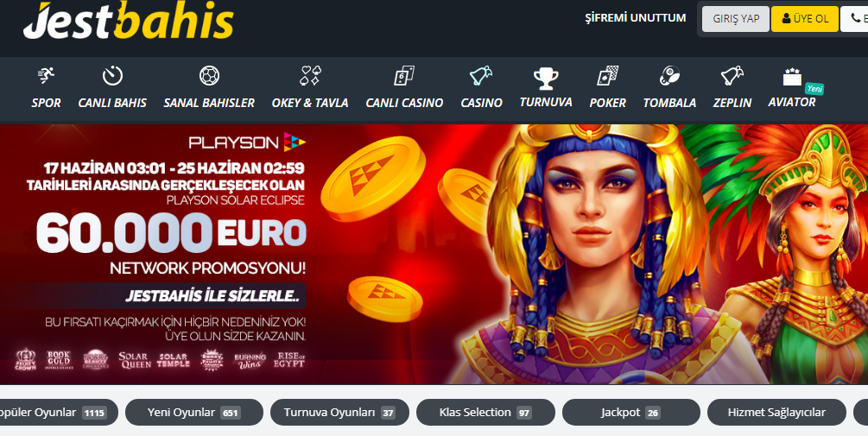Click the Casino menu item
This screenshot has width=868, height=436.
[482, 89]
